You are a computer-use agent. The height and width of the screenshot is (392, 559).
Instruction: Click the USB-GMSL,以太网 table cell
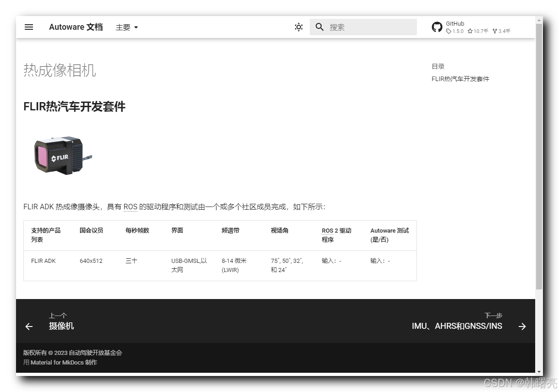[x=189, y=265]
